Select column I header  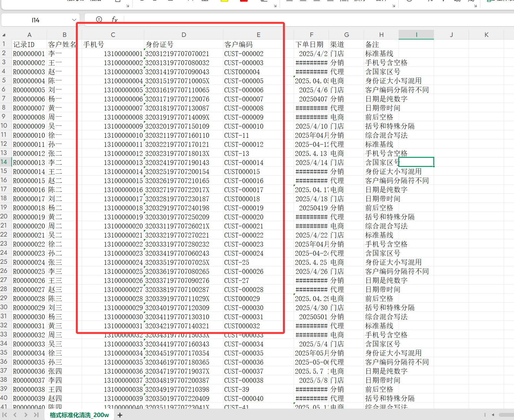tap(416, 35)
